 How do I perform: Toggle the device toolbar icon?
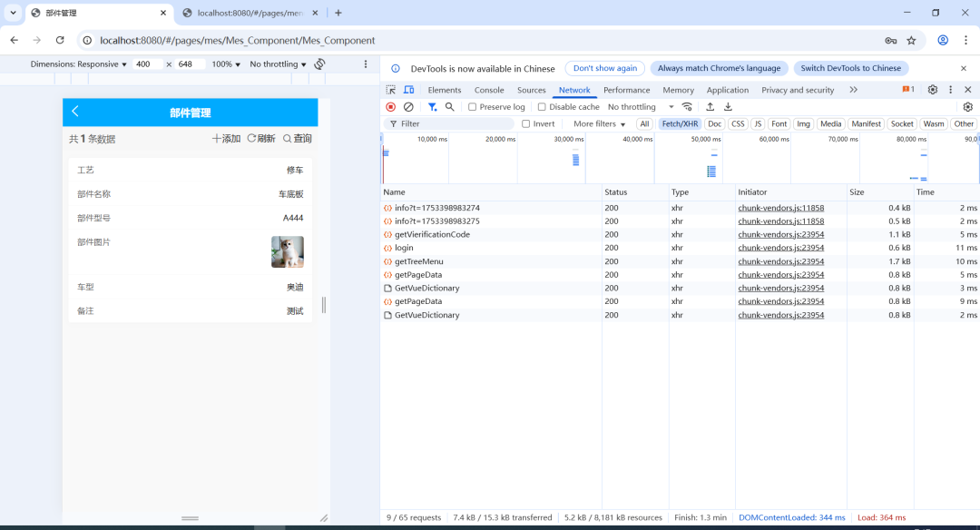pyautogui.click(x=409, y=90)
